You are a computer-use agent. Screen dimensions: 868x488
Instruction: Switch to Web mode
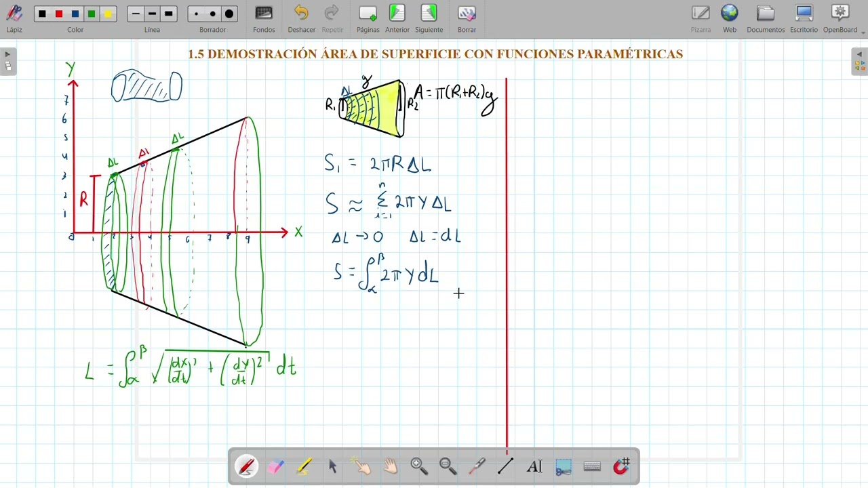[730, 18]
